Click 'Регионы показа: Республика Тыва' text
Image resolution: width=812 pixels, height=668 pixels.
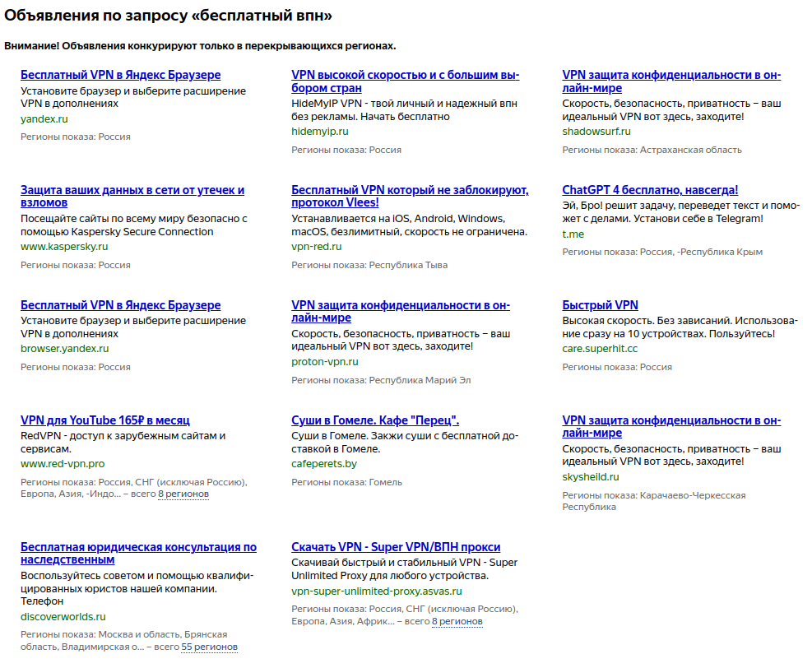[x=369, y=265]
